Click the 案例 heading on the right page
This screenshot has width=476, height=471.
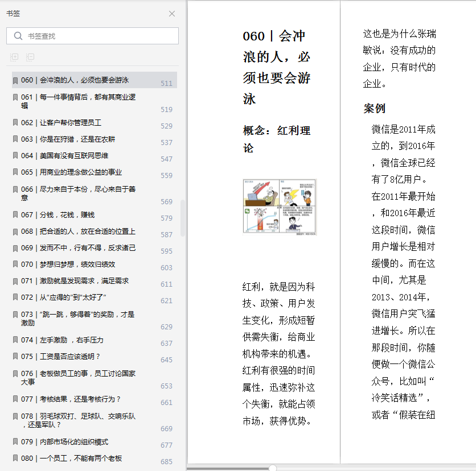374,108
